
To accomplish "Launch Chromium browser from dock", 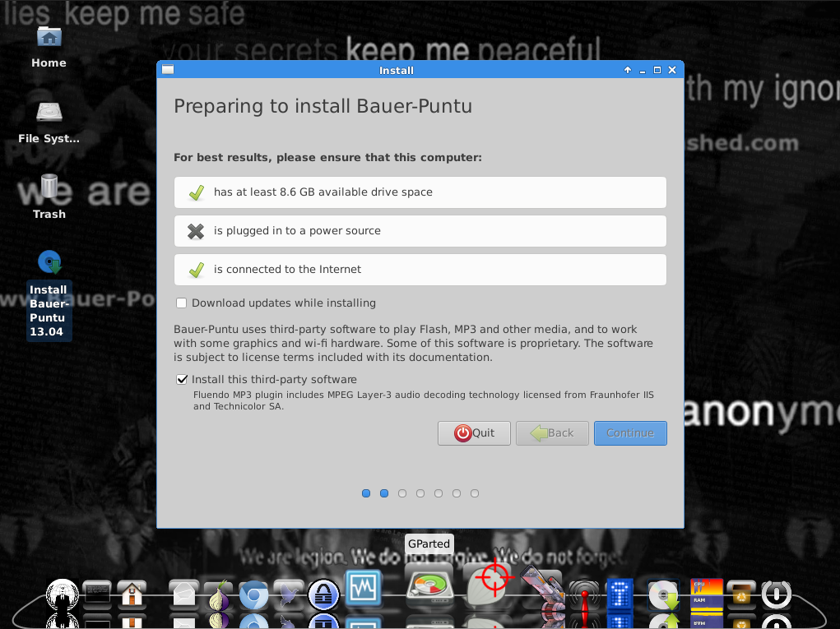I will click(253, 595).
